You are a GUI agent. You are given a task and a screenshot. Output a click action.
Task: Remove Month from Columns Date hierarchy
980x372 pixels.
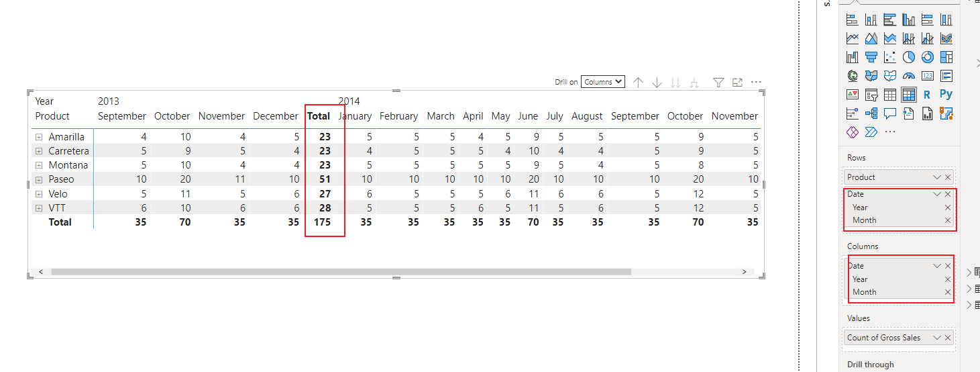[948, 292]
